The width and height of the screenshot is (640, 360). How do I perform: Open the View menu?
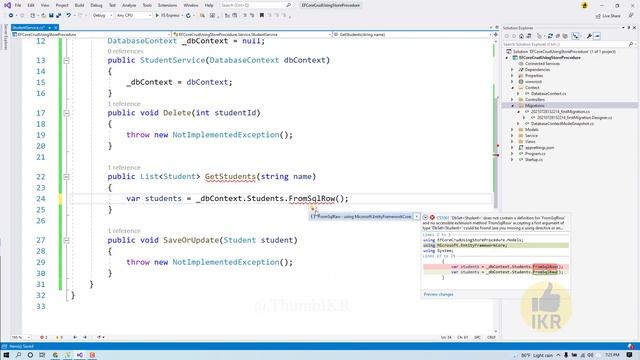(45, 5)
